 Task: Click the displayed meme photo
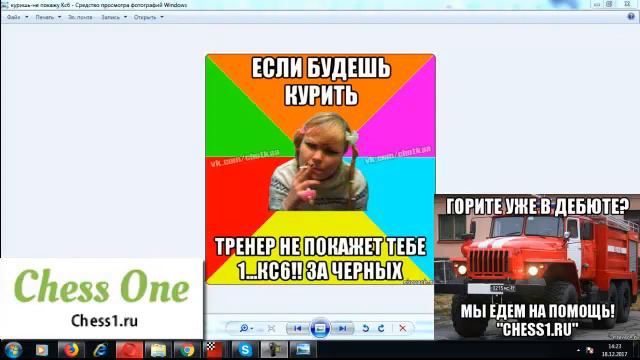[320, 169]
